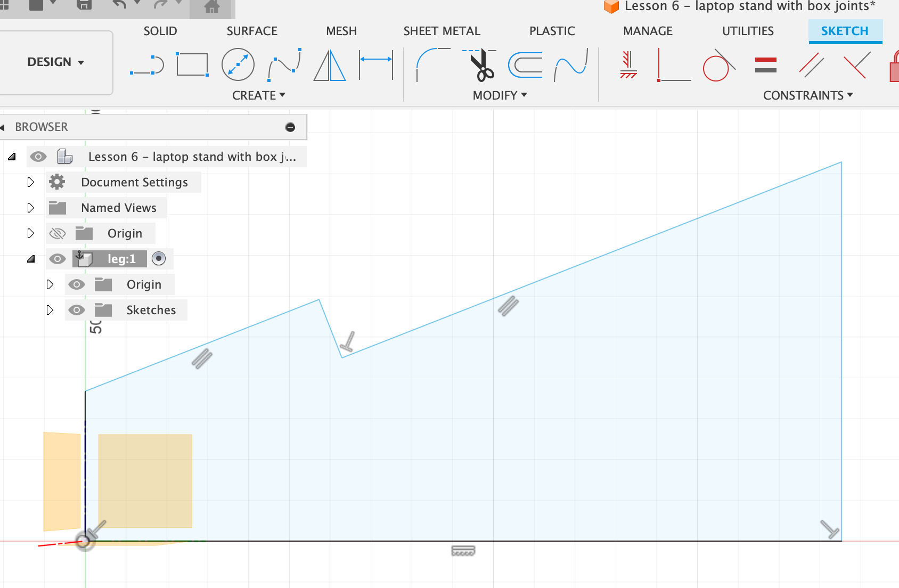Viewport: 899px width, 588px height.
Task: Open the CONSTRAINTS menu
Action: 807,95
